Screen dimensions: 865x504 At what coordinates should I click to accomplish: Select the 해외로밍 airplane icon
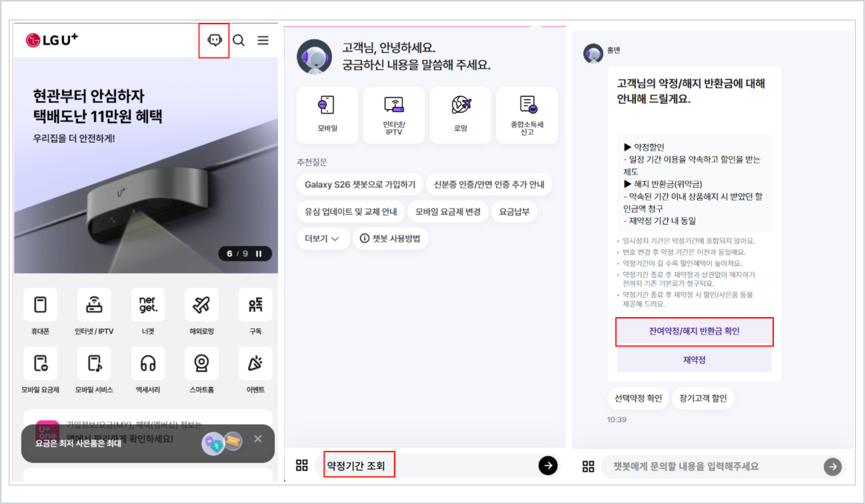point(201,305)
